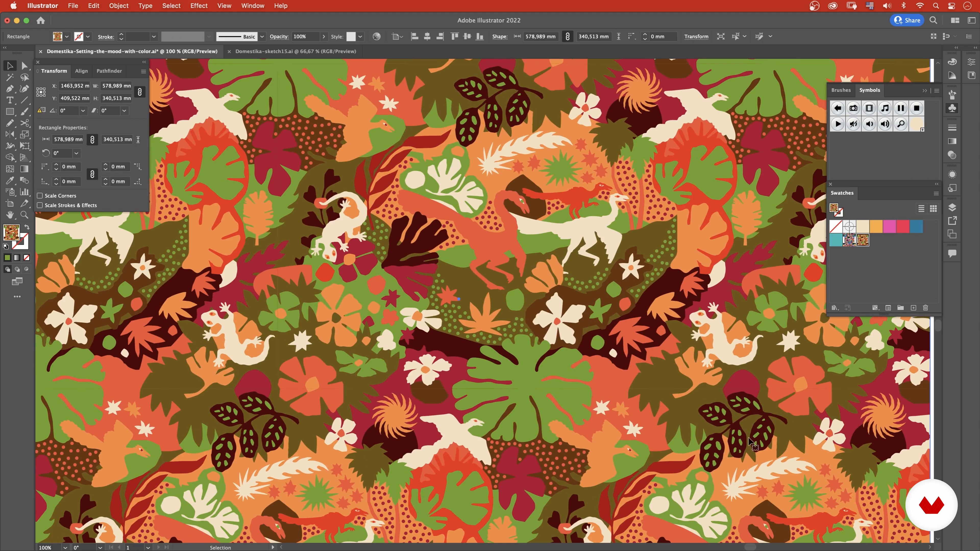Select the Zoom tool
Screen dimensions: 980x551
coord(24,215)
